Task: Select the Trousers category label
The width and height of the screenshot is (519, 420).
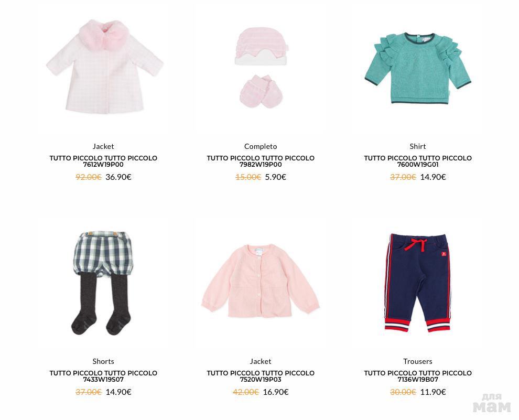Action: [x=418, y=361]
